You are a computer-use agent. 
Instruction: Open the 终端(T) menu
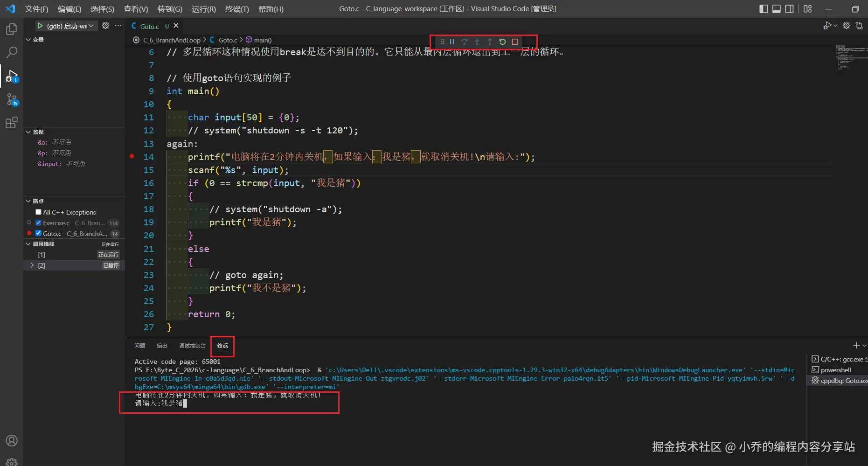(237, 9)
